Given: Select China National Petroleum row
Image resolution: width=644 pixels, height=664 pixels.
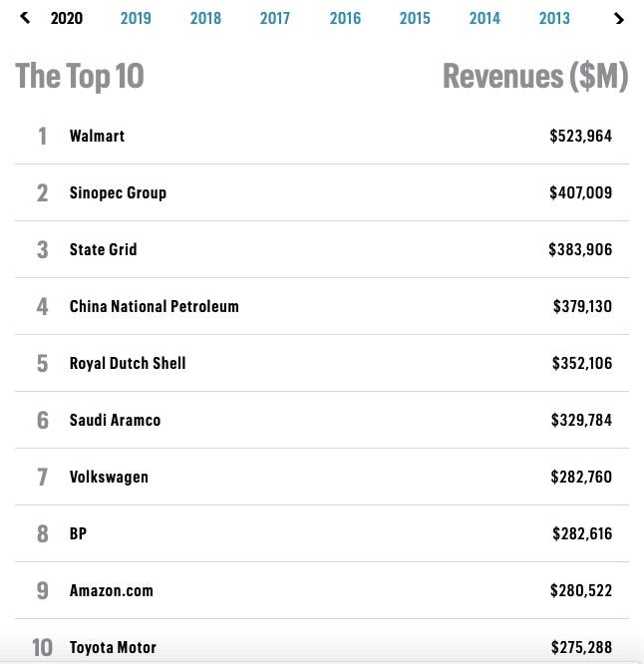Looking at the screenshot, I should [x=155, y=306].
